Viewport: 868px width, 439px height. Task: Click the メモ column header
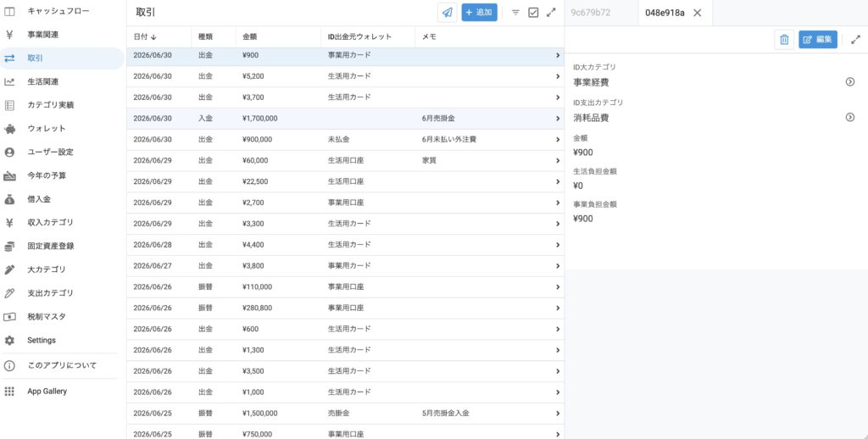coord(429,36)
